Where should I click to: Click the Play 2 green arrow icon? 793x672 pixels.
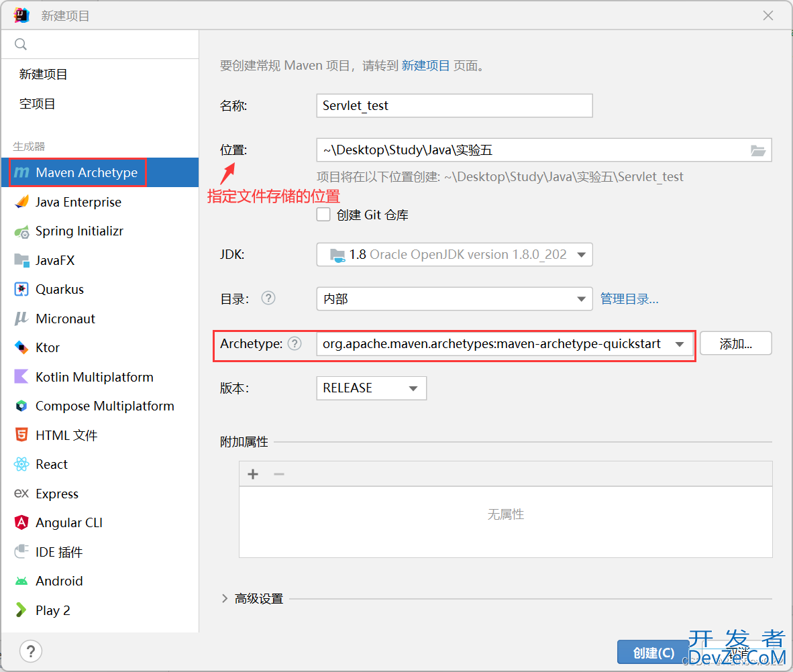click(21, 610)
